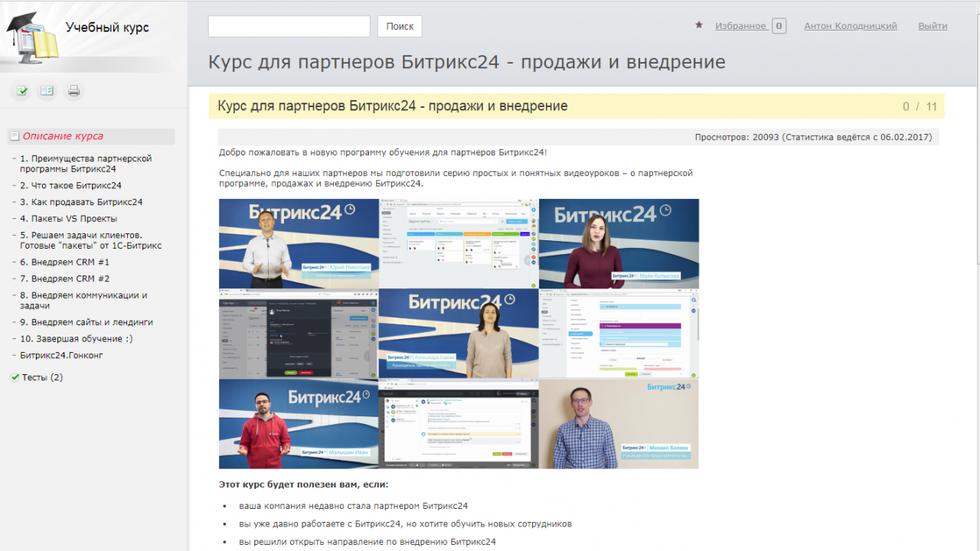Click the search input field
Screen dimensions: 980x551
(x=289, y=26)
